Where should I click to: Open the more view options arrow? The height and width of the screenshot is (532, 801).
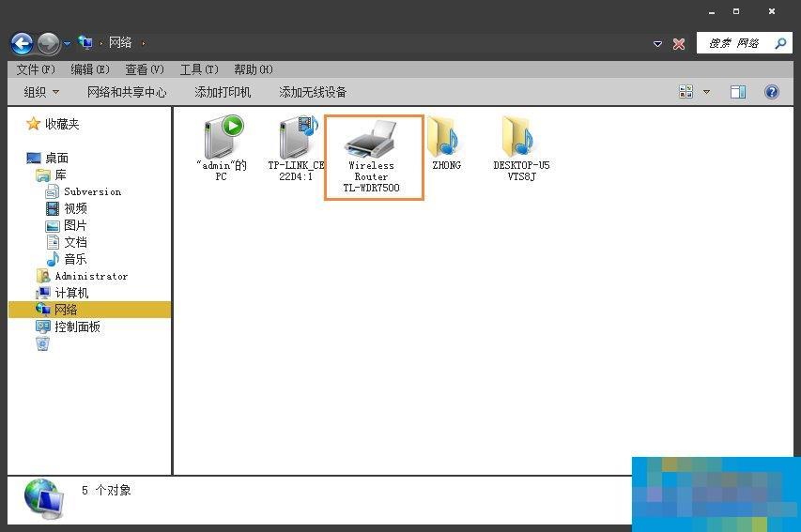tap(706, 92)
